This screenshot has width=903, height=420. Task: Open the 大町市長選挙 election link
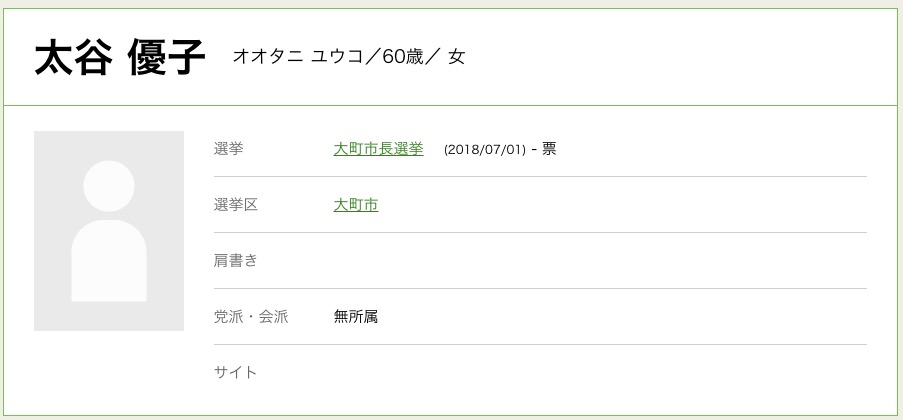[x=378, y=149]
